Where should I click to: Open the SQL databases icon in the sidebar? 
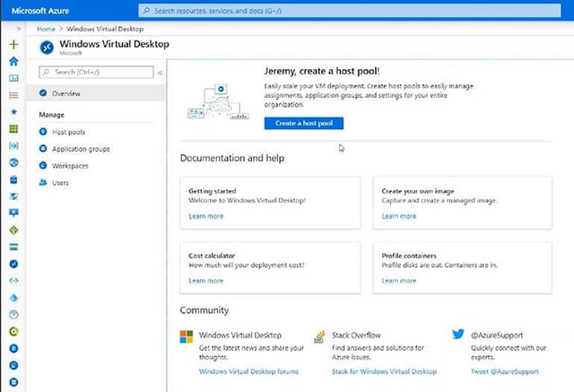(x=13, y=179)
